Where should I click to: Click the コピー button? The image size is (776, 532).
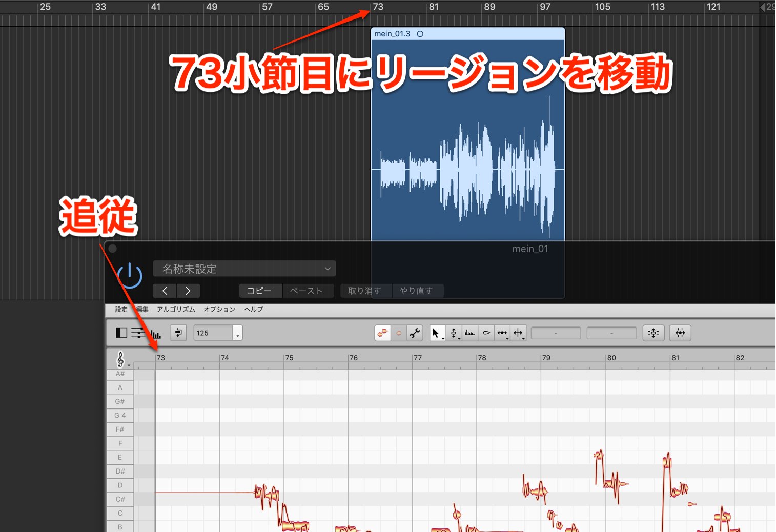[x=260, y=291]
